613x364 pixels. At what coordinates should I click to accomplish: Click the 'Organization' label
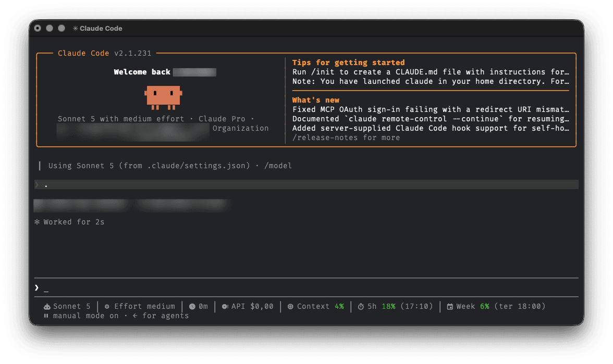[240, 128]
